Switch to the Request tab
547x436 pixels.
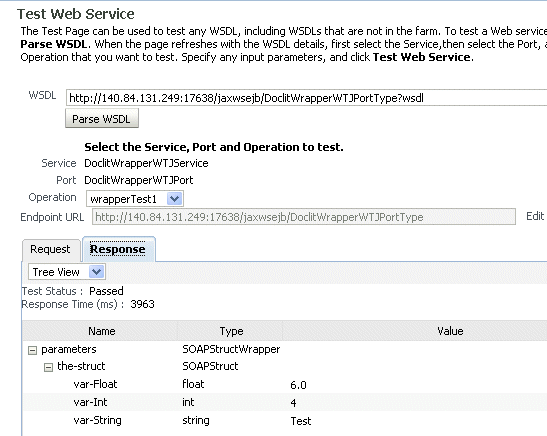coord(50,249)
